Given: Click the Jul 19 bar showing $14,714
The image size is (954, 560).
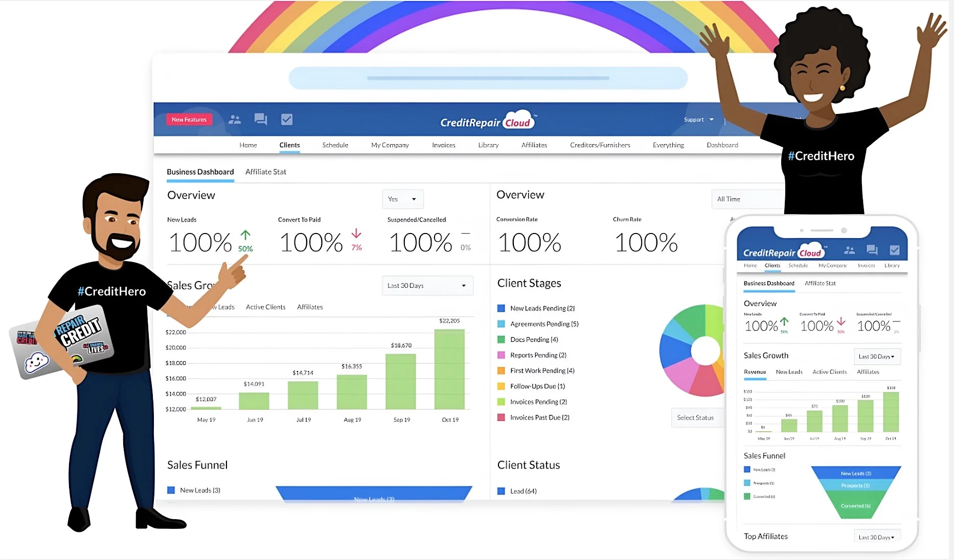Looking at the screenshot, I should (303, 395).
